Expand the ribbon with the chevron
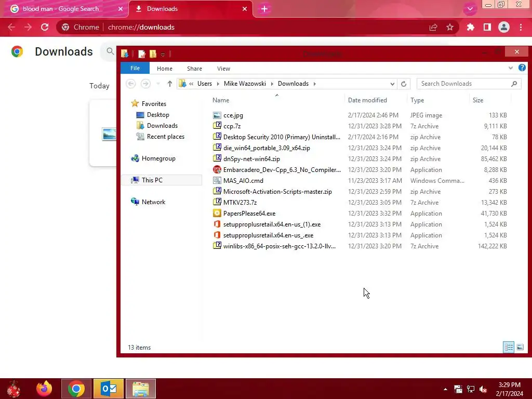Viewport: 532px width, 399px height. [511, 68]
